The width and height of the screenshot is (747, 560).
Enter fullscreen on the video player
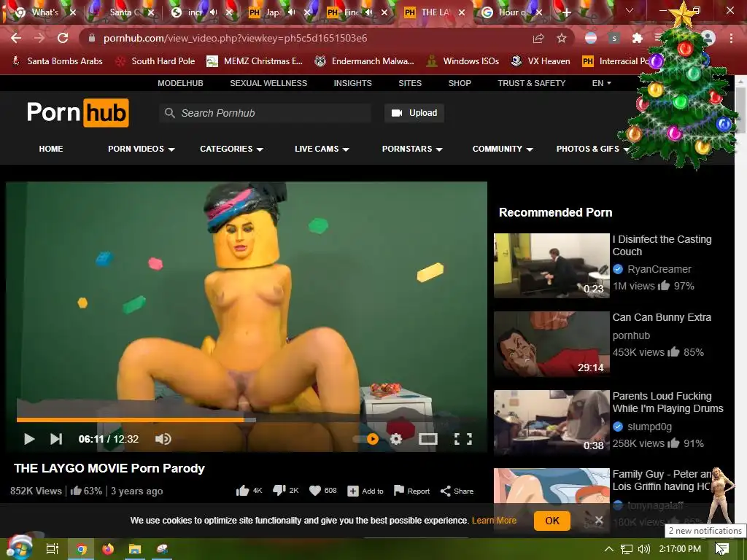463,438
